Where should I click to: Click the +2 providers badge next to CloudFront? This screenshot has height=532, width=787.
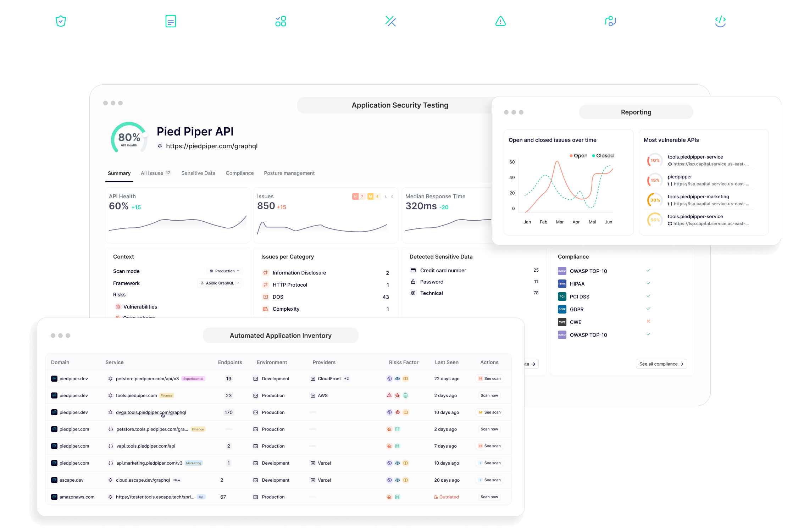point(347,379)
